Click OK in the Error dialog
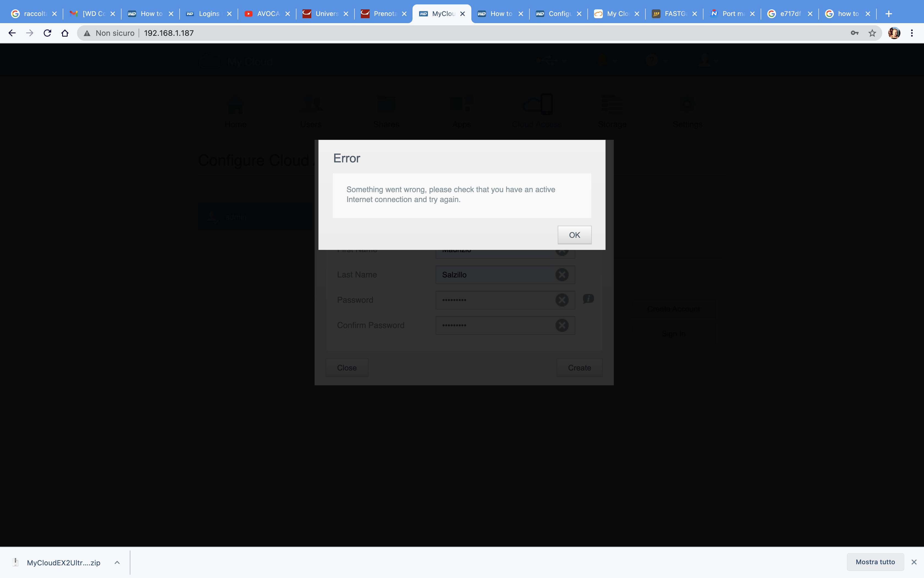Screen dimensions: 924x578 (x=574, y=235)
